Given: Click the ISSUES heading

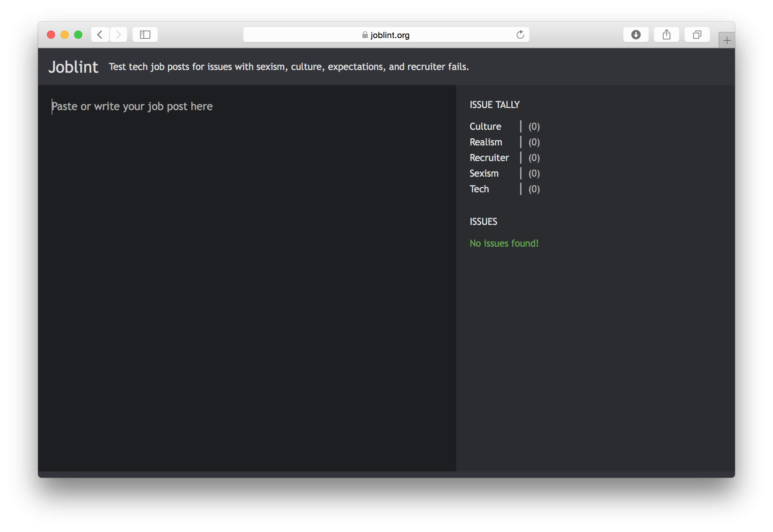Looking at the screenshot, I should pos(483,221).
